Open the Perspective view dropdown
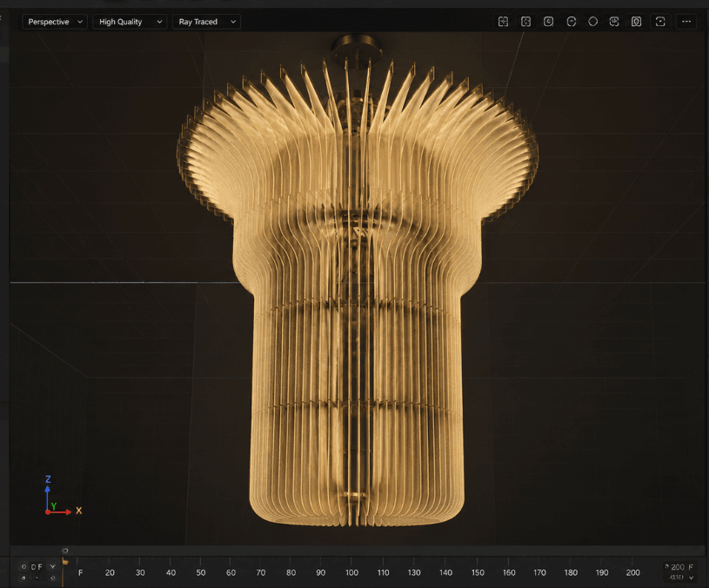709x588 pixels. 55,22
